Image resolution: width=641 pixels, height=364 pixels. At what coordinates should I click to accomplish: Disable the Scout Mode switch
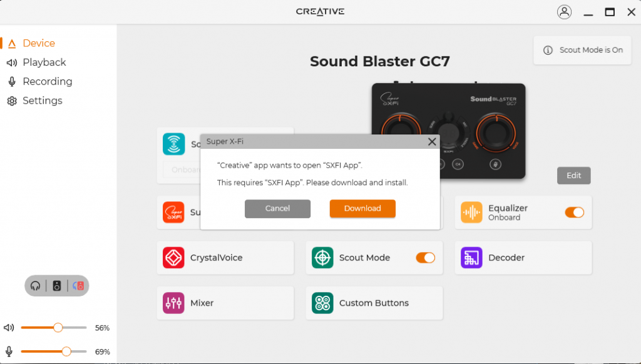(x=425, y=258)
